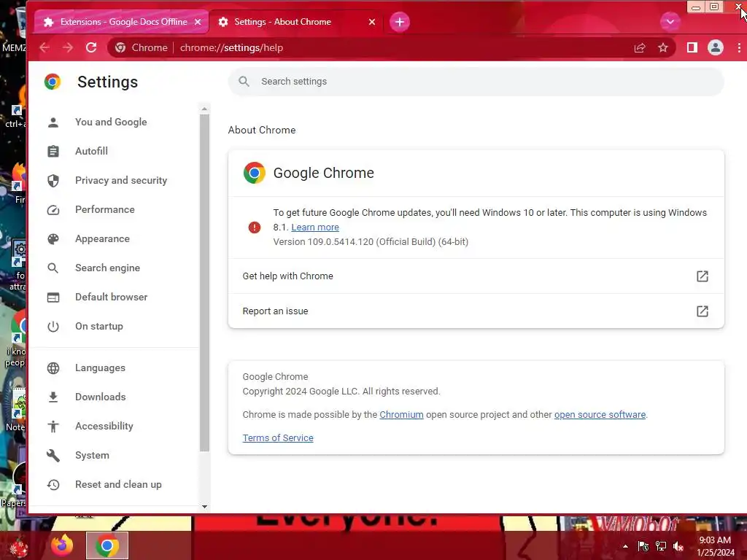
Task: Open the Chromium project link
Action: click(x=401, y=415)
